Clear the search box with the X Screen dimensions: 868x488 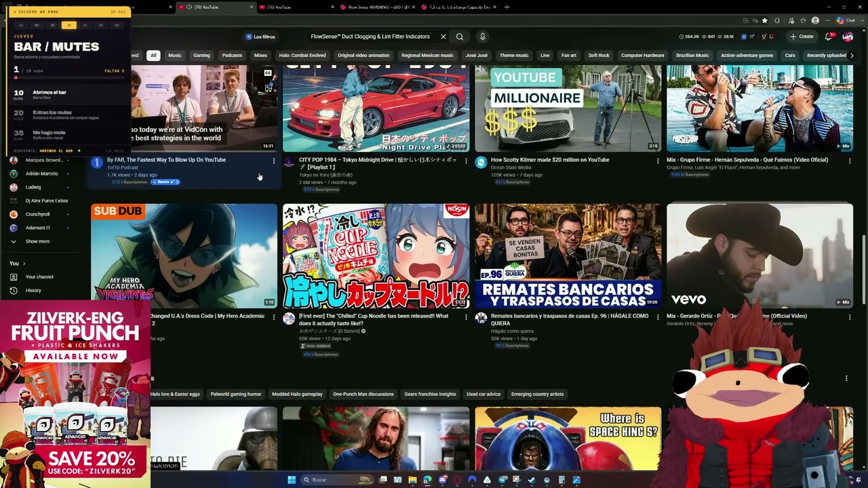point(443,37)
